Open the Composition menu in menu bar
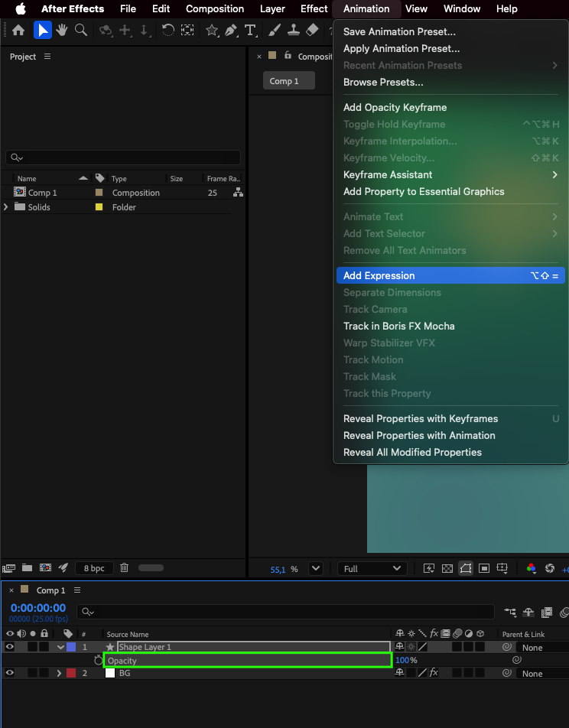This screenshot has height=728, width=569. [215, 9]
